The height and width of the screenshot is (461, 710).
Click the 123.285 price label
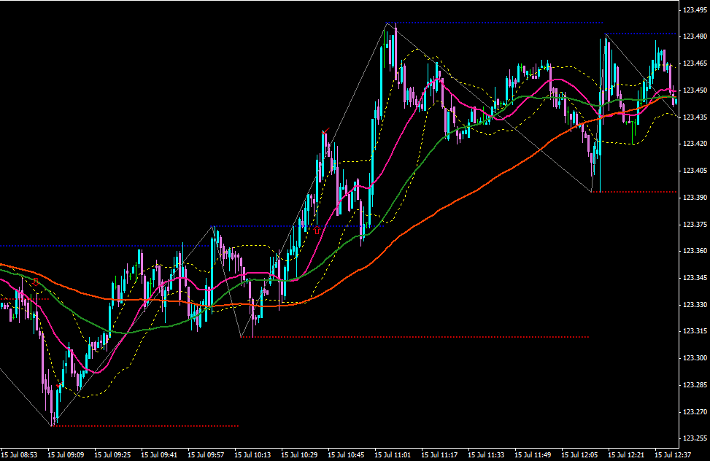point(696,385)
